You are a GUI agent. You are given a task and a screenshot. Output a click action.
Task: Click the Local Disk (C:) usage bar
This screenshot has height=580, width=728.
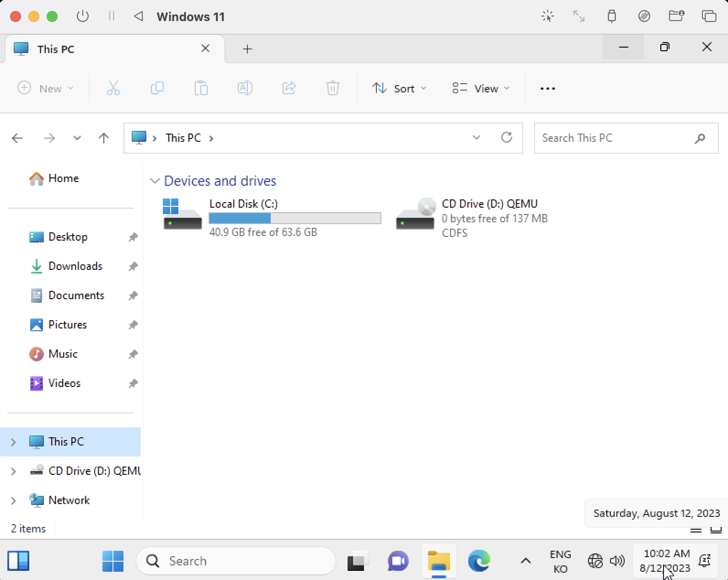295,218
